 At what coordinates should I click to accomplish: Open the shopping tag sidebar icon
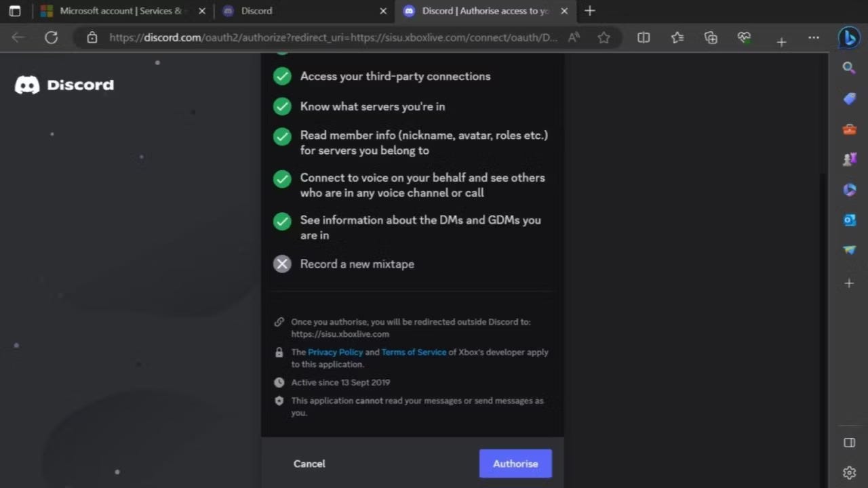pyautogui.click(x=849, y=99)
